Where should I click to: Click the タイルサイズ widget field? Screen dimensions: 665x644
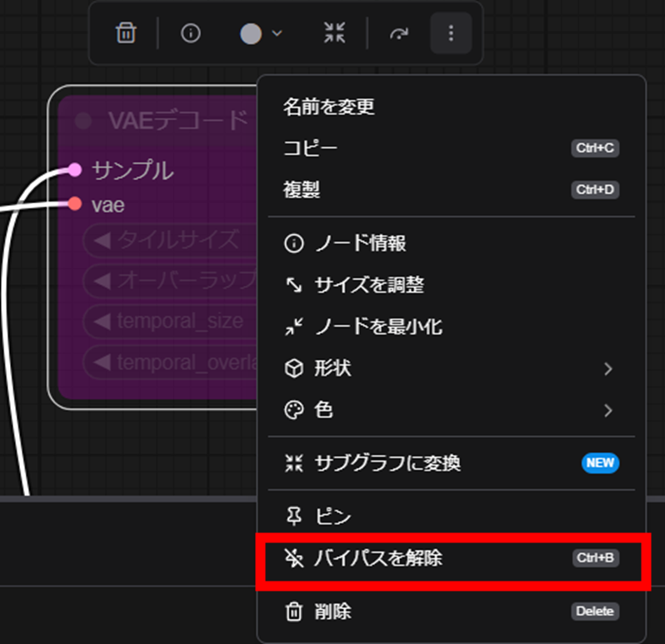pyautogui.click(x=170, y=240)
